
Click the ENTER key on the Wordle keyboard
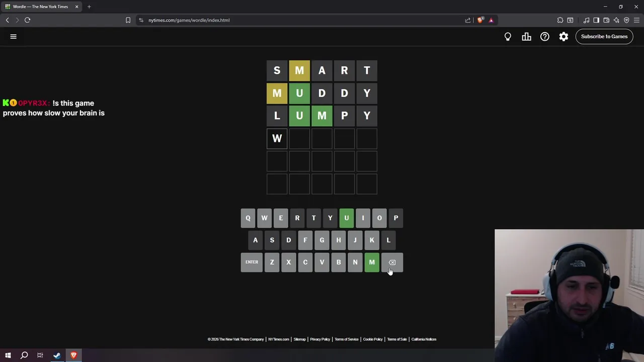(x=252, y=262)
